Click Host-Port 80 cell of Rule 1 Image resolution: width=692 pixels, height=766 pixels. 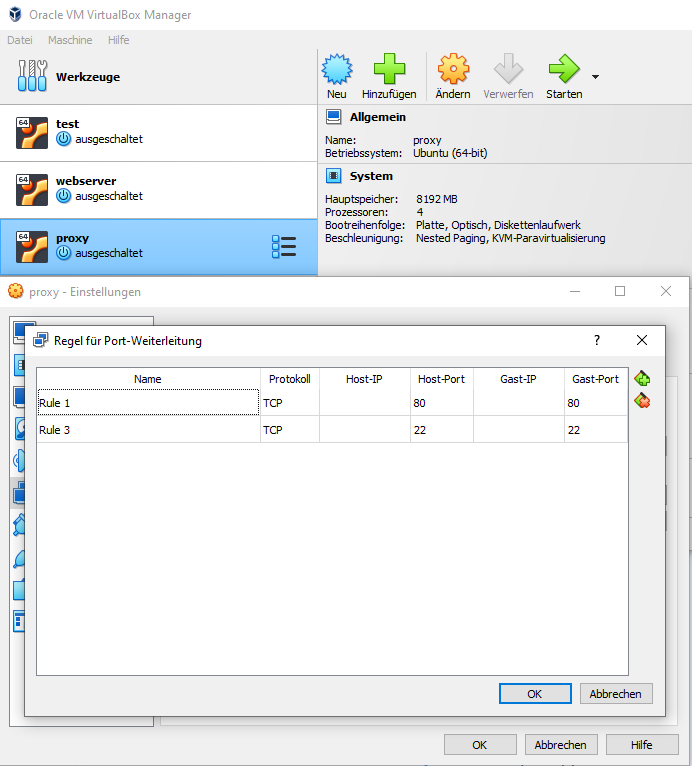[x=441, y=403]
